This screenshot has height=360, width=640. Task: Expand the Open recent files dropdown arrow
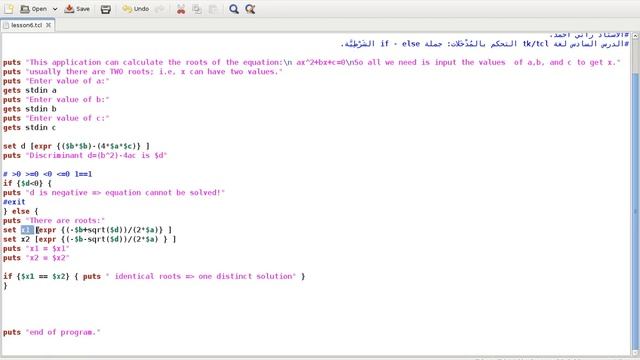[55, 9]
